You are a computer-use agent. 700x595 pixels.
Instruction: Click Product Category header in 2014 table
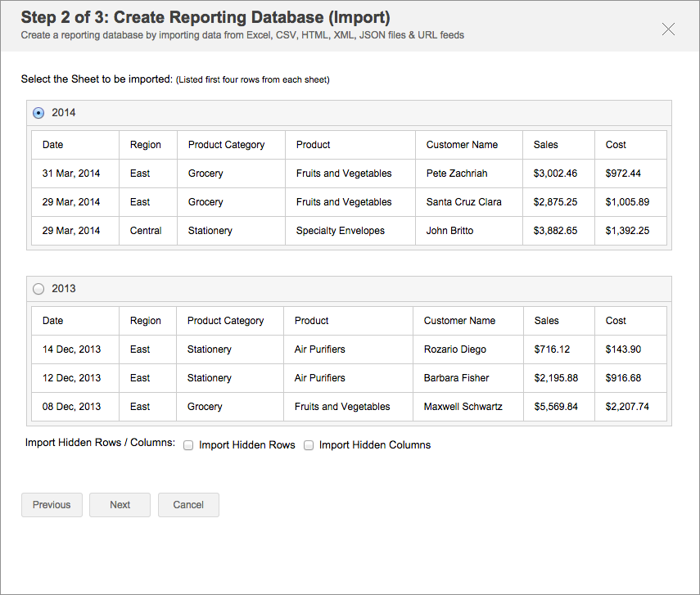(226, 145)
